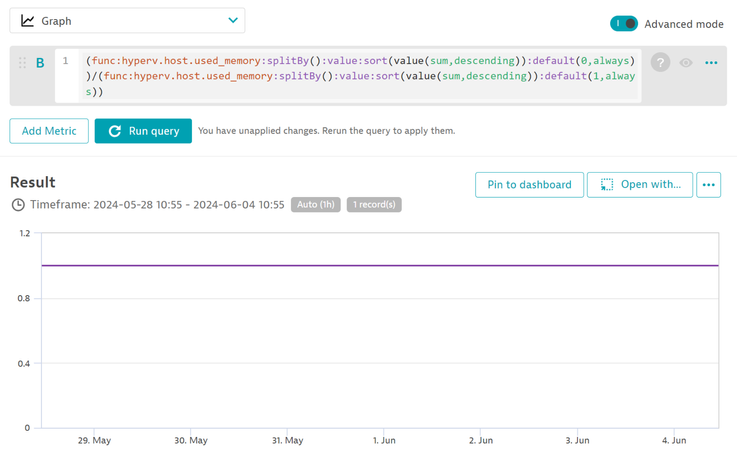Click inside the query expression editor
This screenshot has width=737, height=450.
[x=360, y=76]
